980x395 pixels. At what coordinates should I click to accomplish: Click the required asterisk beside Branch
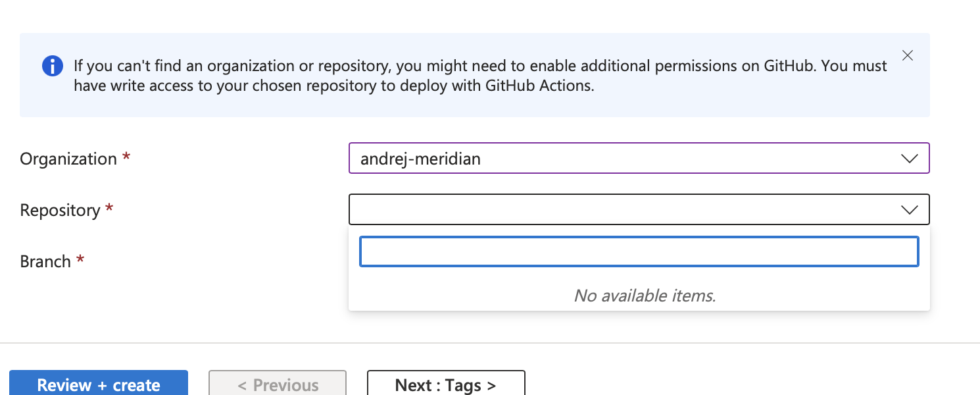[80, 261]
